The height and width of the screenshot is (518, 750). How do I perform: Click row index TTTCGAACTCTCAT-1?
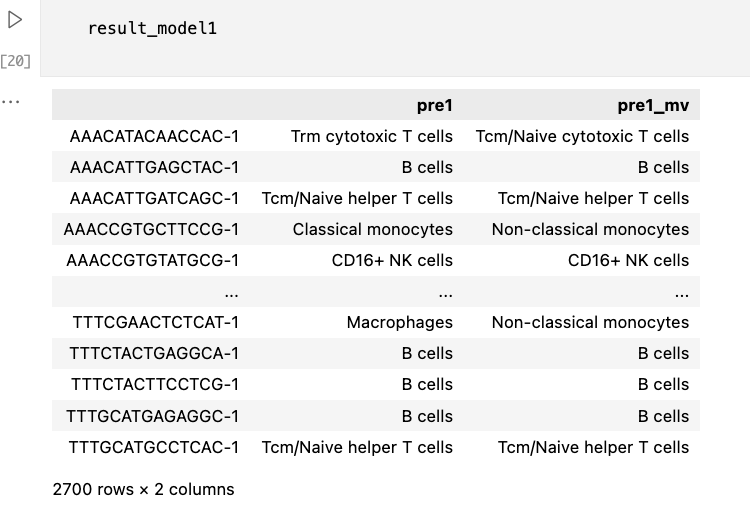tap(156, 322)
